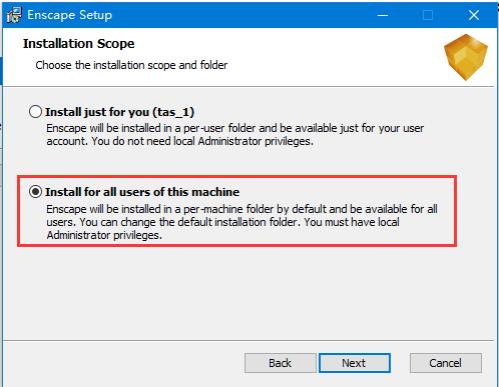The width and height of the screenshot is (499, 387).
Task: Select the 'Install just for you' radio button
Action: pos(35,112)
